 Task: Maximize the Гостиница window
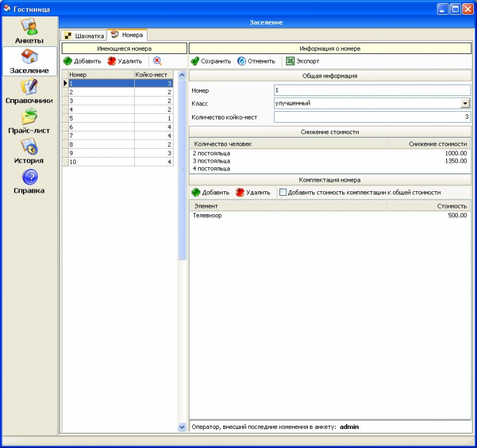pyautogui.click(x=455, y=9)
